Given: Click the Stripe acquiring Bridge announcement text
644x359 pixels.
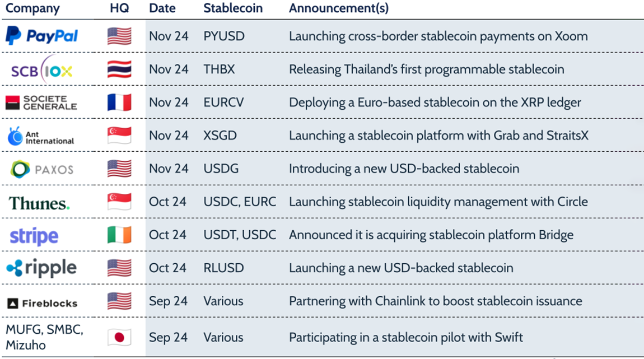Looking at the screenshot, I should 431,235.
